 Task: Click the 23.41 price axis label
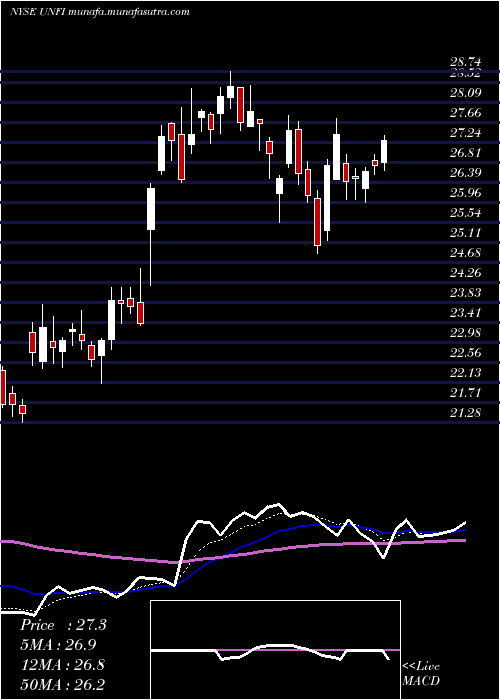tap(465, 312)
